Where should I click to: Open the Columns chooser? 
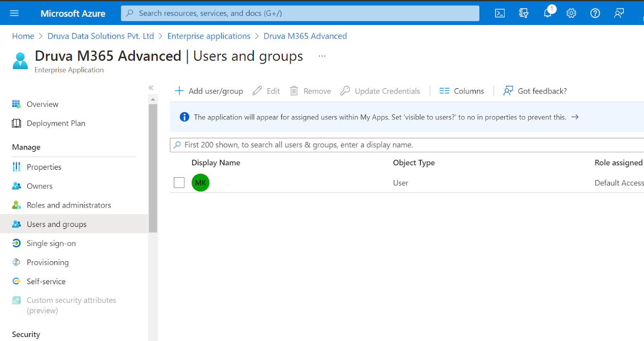(x=462, y=91)
